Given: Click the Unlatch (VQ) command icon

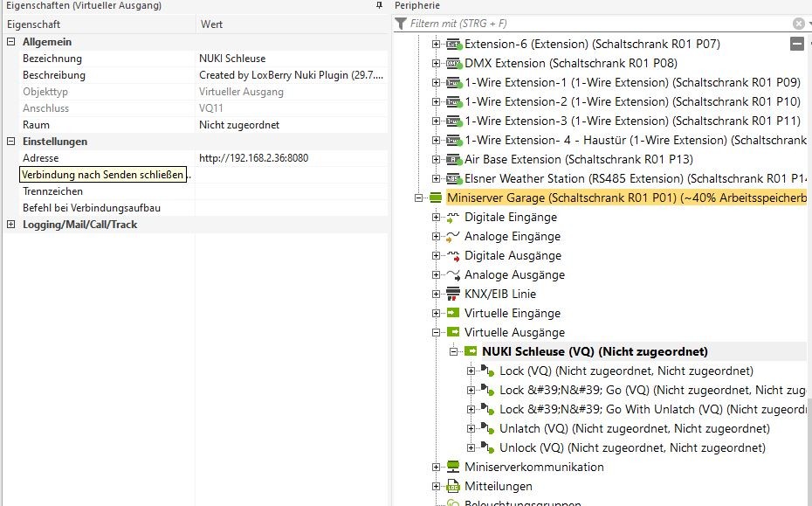Looking at the screenshot, I should [488, 428].
